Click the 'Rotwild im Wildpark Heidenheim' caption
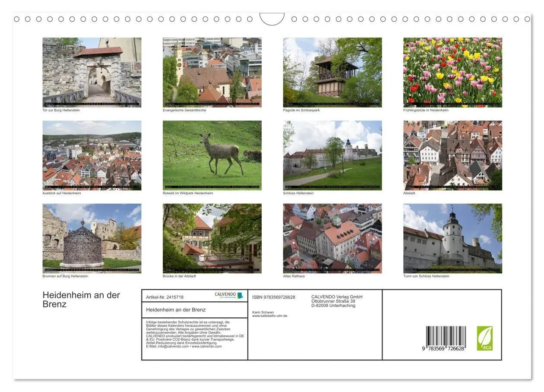Viewport: 544px width, 392px height. 188,193
